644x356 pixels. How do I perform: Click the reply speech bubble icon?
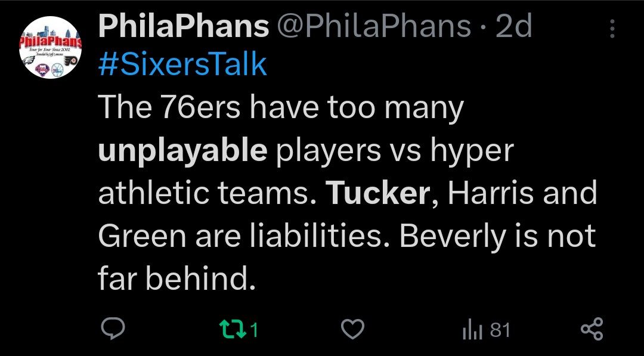tap(111, 329)
